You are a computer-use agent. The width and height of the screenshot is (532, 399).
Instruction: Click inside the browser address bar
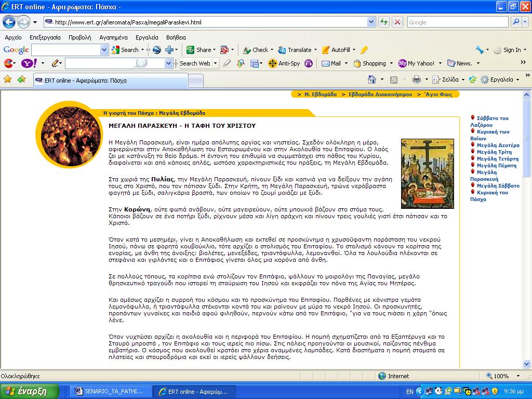(205, 22)
